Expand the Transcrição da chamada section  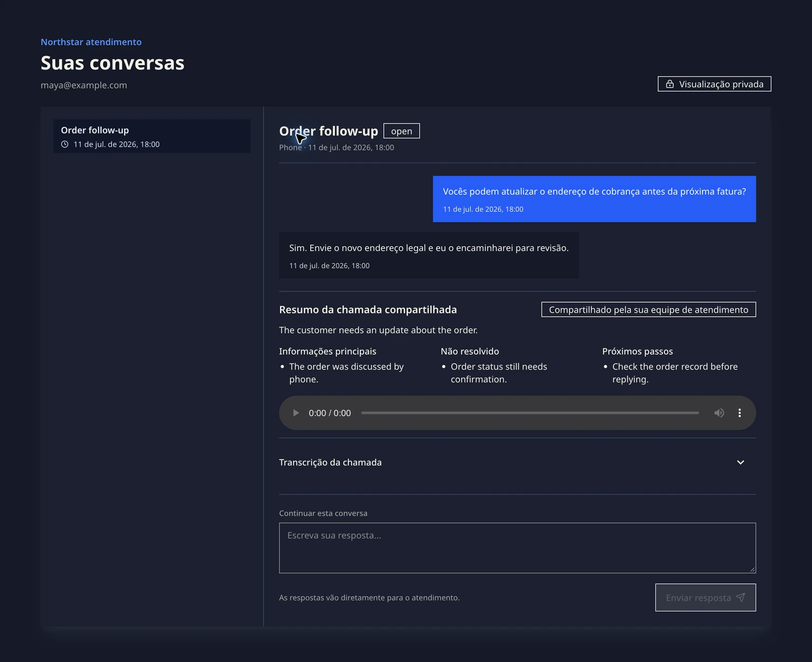click(517, 462)
